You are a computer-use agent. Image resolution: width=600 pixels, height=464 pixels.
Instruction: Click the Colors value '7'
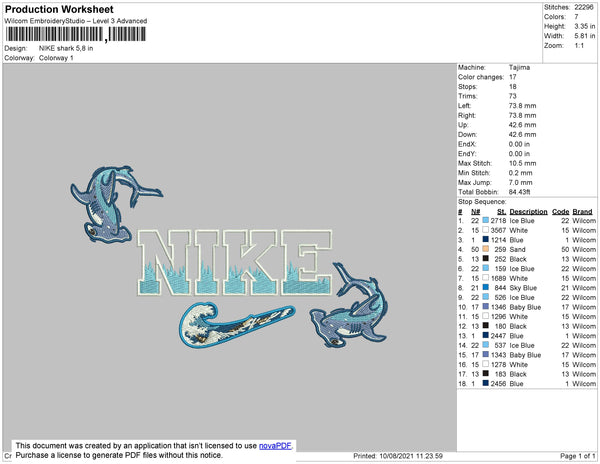576,16
